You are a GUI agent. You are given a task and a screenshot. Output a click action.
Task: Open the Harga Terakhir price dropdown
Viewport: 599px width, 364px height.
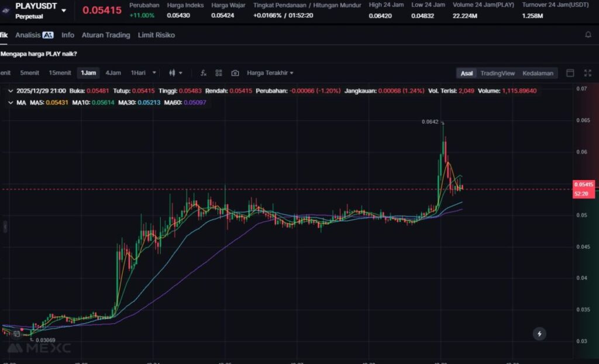[x=270, y=73]
